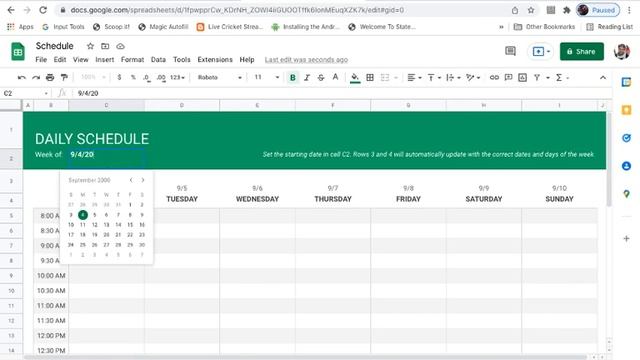Toggle strikethrough formatting
This screenshot has height=360, width=640.
pyautogui.click(x=321, y=77)
